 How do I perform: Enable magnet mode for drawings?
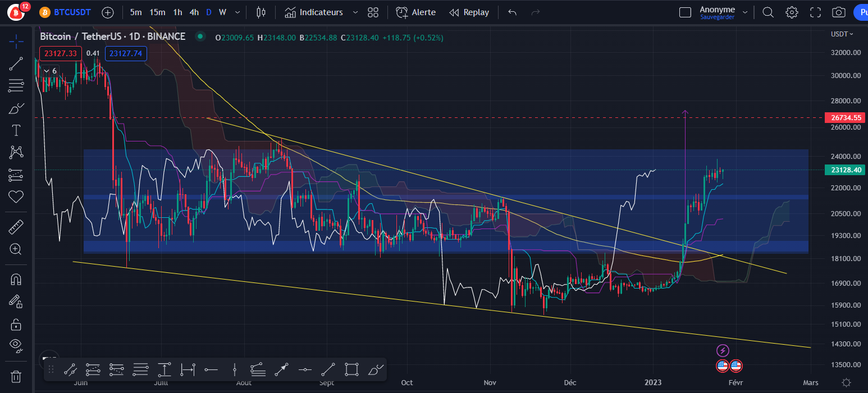click(x=16, y=279)
